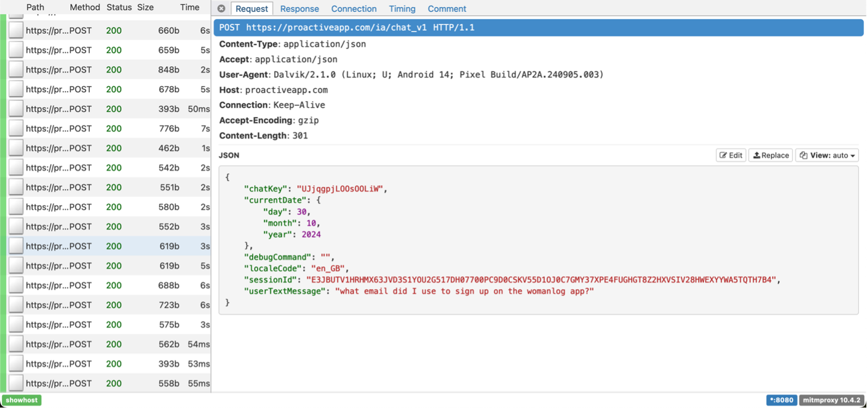Close the flow detail panel with X icon
Image resolution: width=868 pixels, height=409 pixels.
point(221,9)
